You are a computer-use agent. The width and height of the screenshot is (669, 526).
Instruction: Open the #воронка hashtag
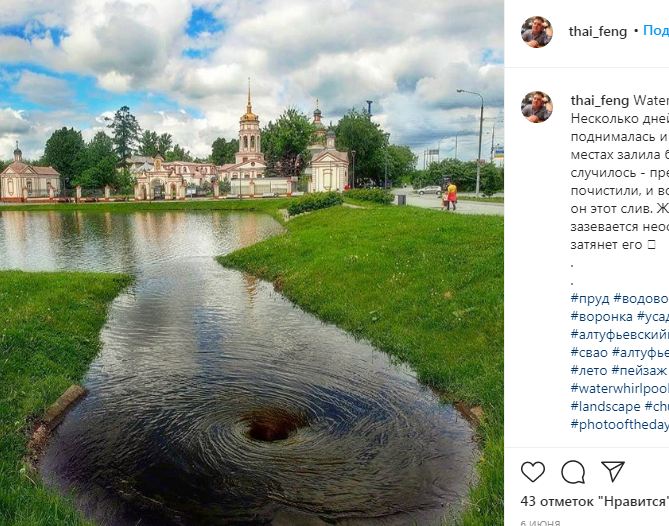(x=602, y=317)
